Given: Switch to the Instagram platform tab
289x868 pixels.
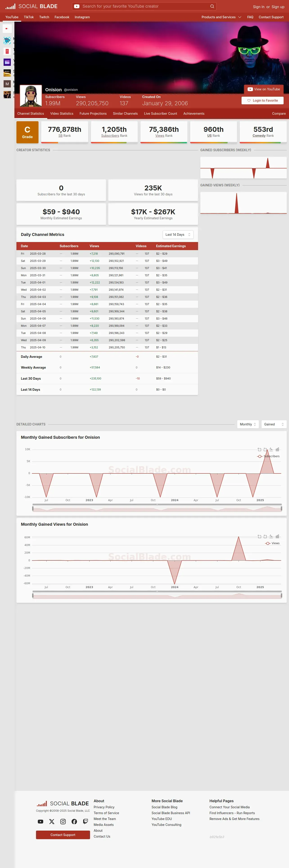Looking at the screenshot, I should click(82, 17).
